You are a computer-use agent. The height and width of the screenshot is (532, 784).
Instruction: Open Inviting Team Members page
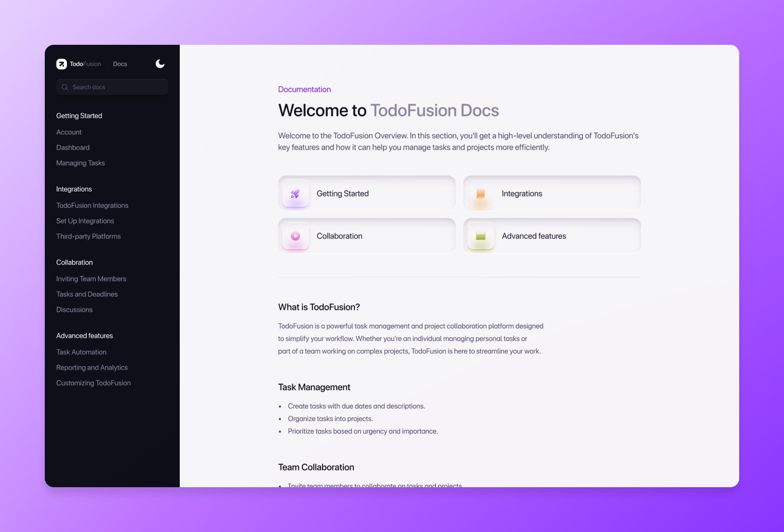point(91,278)
